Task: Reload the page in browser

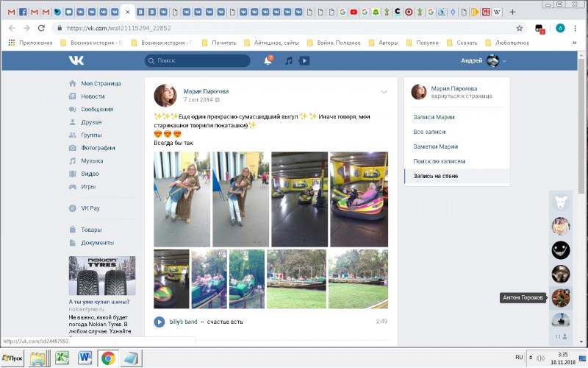Action: [x=42, y=28]
